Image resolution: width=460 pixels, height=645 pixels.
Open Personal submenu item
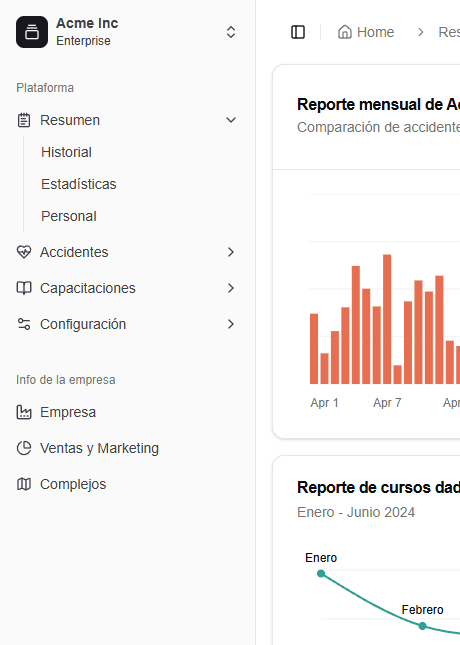[x=69, y=216]
